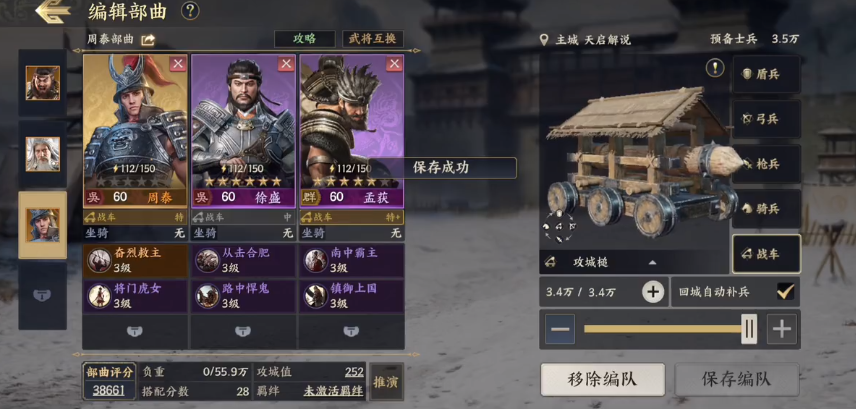Open the help question mark icon
Viewport: 856px width, 409px height.
coord(190,10)
